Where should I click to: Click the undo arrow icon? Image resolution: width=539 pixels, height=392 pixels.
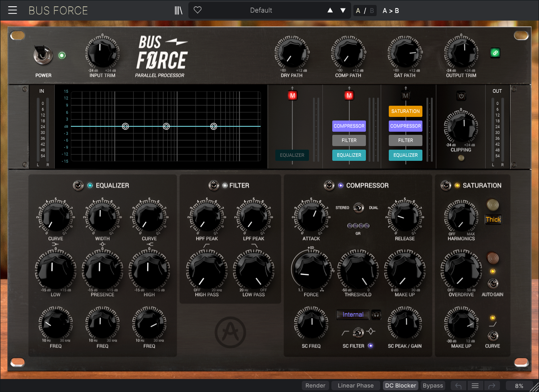(x=458, y=386)
